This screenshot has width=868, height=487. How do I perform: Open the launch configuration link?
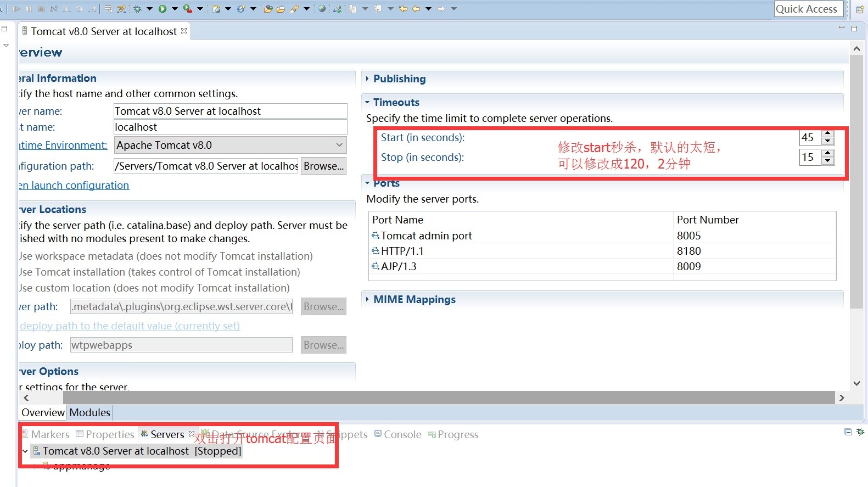tap(74, 185)
